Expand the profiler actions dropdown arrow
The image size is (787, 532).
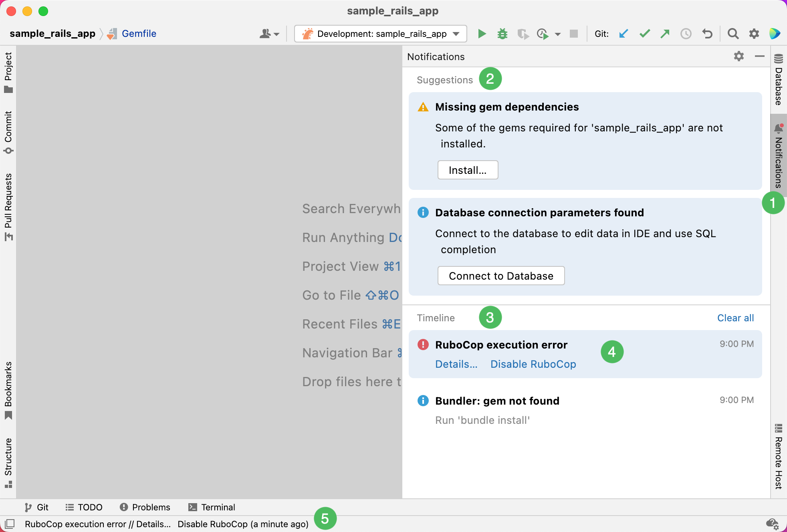(557, 34)
